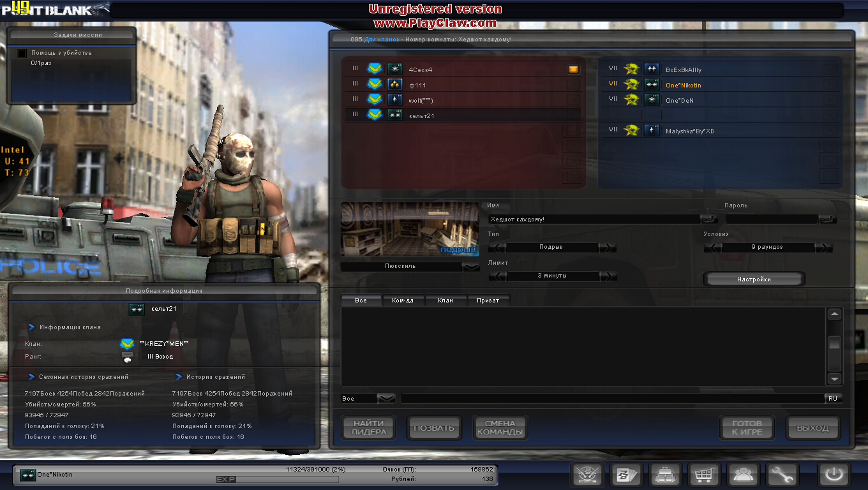The width and height of the screenshot is (868, 490).
Task: Click the clan emblem in the Клан info row
Action: coord(127,344)
